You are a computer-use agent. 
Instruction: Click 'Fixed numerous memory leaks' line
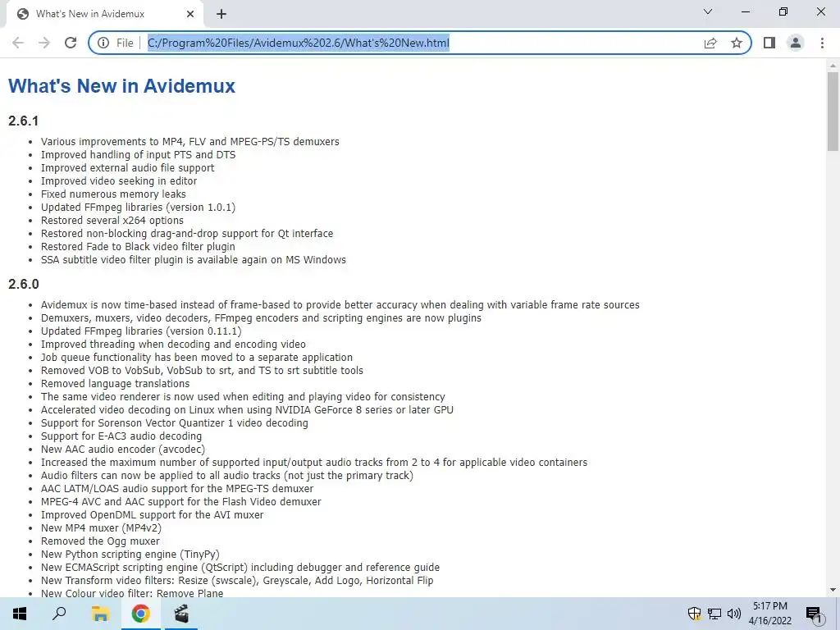[113, 194]
